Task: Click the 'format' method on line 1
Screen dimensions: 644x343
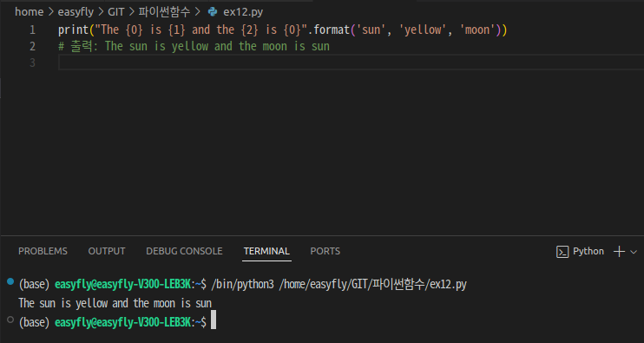Action: [332, 30]
